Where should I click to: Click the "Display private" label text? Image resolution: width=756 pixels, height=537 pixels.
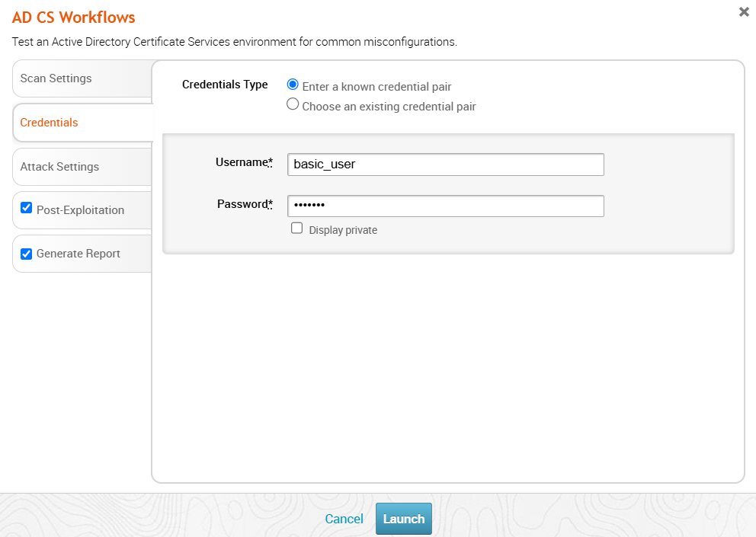point(343,230)
